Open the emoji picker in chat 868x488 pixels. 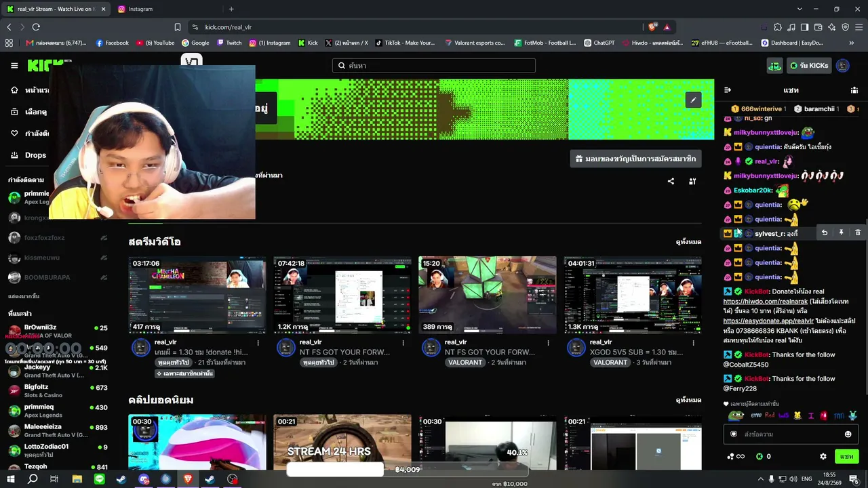point(848,434)
